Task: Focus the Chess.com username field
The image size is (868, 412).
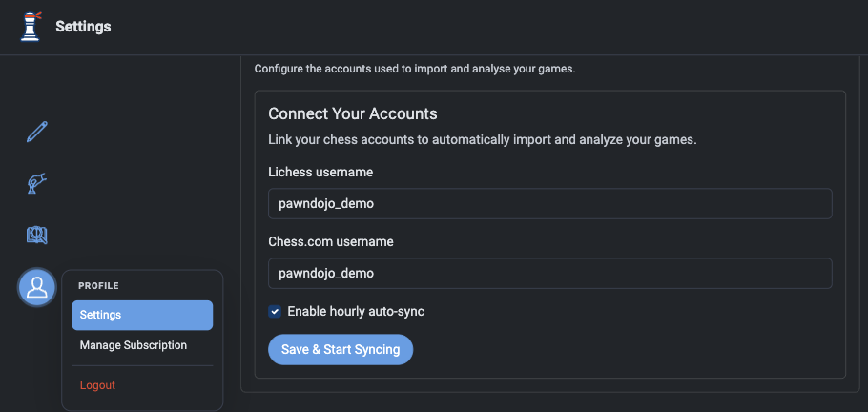Action: pos(549,273)
